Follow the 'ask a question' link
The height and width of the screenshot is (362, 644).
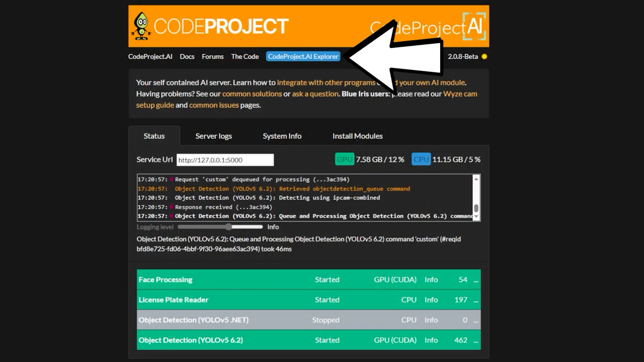click(315, 94)
